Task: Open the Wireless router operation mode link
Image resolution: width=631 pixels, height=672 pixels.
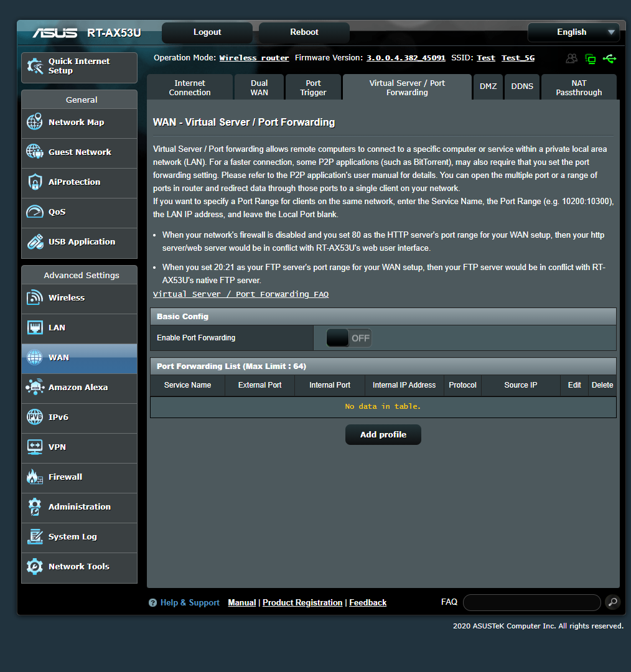Action: coord(254,58)
